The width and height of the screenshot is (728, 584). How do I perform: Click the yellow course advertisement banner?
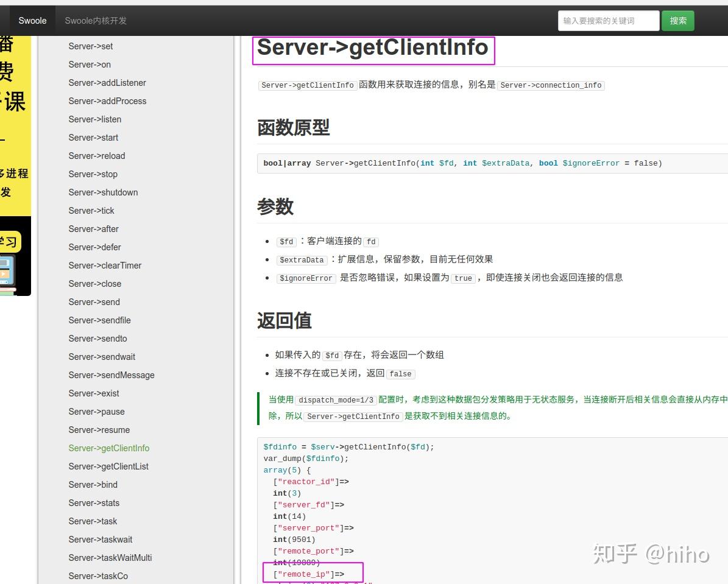16,122
